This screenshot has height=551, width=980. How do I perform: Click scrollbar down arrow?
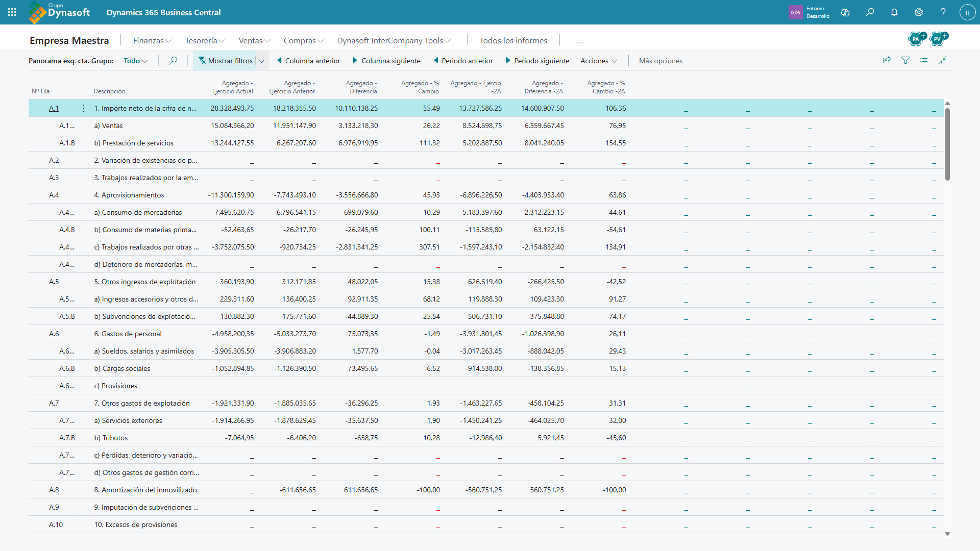pos(947,534)
